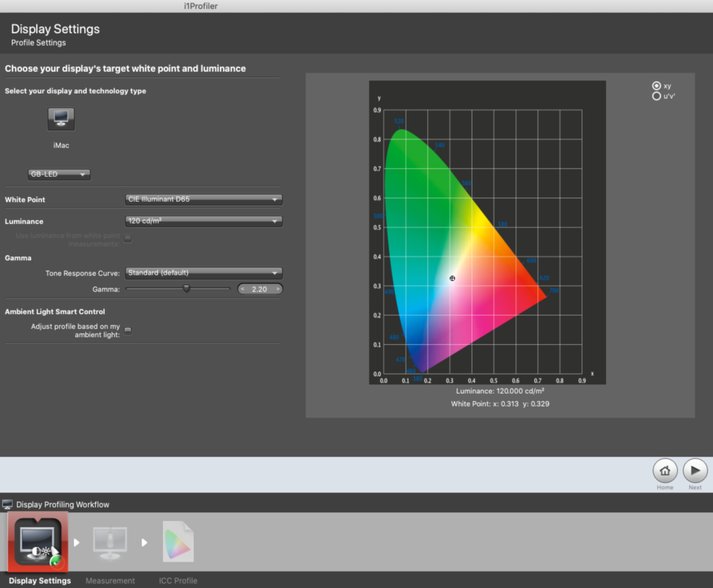Click the Display Profiling Workflow monitor icon
The width and height of the screenshot is (713, 588).
point(8,504)
